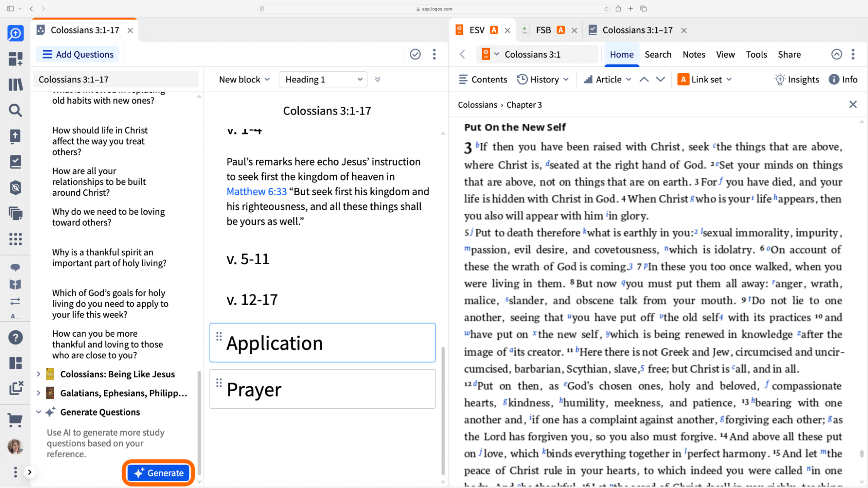Open the Help question mark icon
The height and width of the screenshot is (488, 868).
point(16,337)
